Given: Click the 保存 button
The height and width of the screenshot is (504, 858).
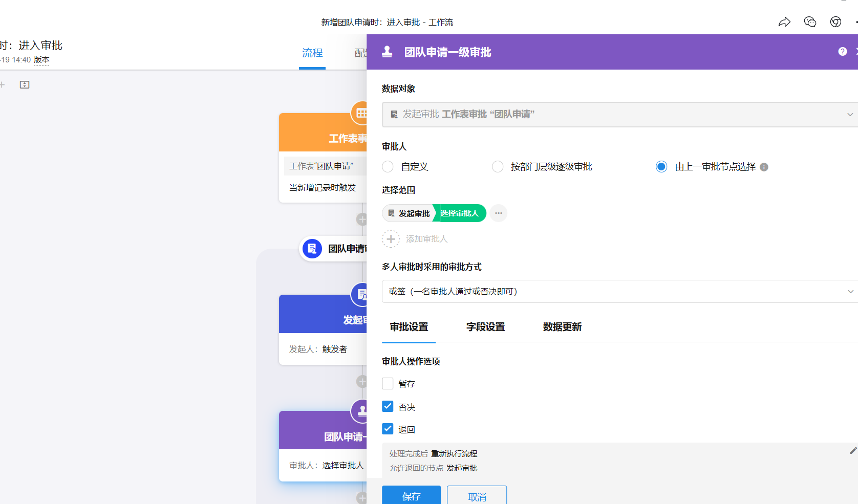Looking at the screenshot, I should tap(411, 496).
